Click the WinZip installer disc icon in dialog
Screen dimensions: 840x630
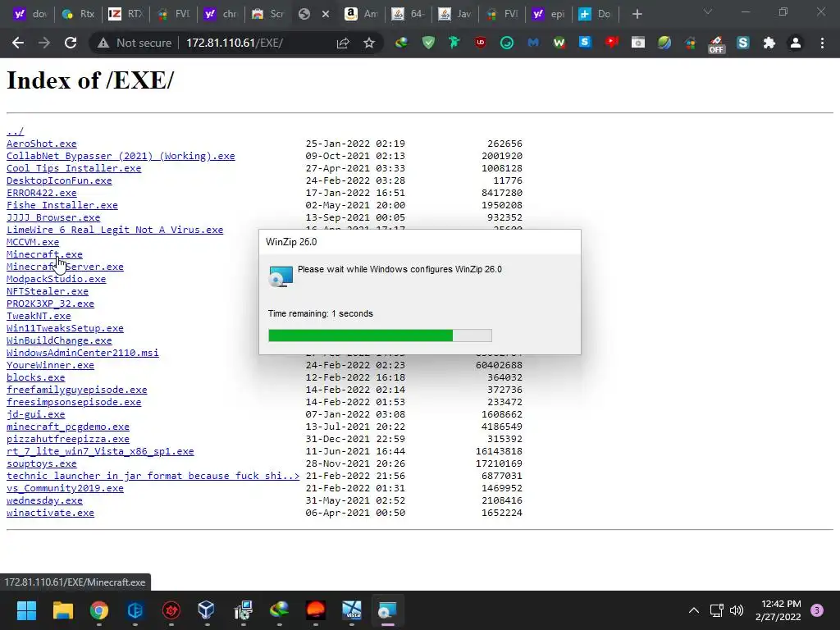click(281, 276)
